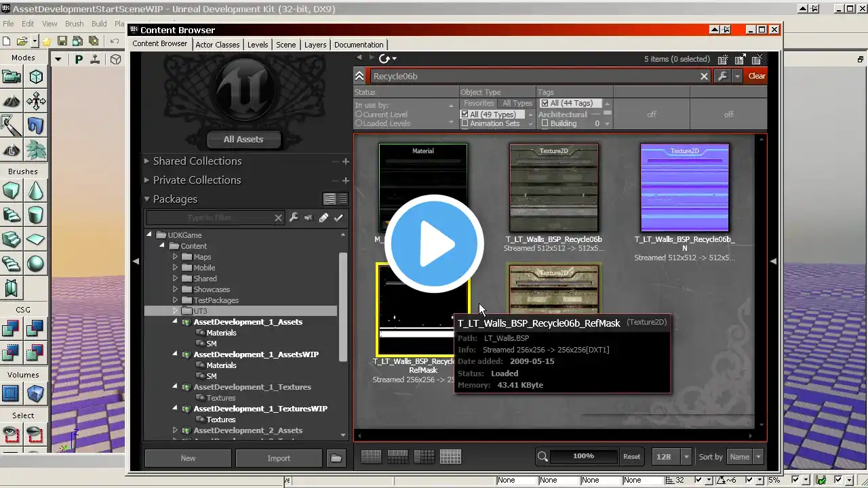Select the Geometry mode cube tool
The width and height of the screenshot is (868, 488).
tap(36, 77)
